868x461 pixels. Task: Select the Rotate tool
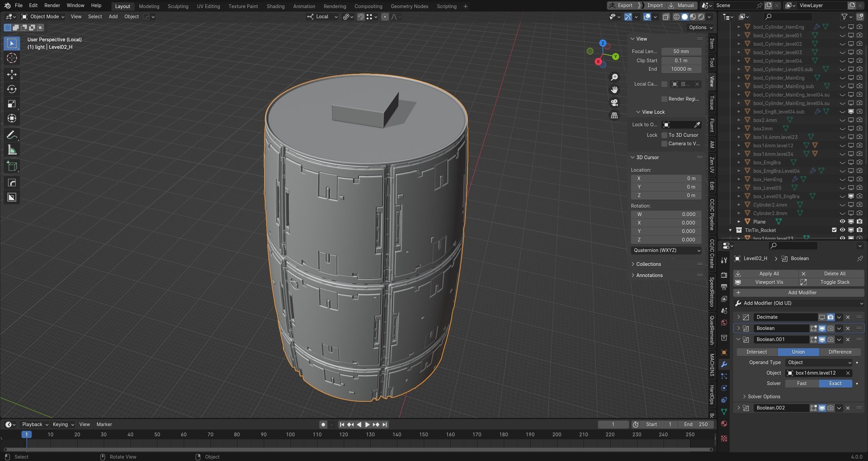(12, 89)
